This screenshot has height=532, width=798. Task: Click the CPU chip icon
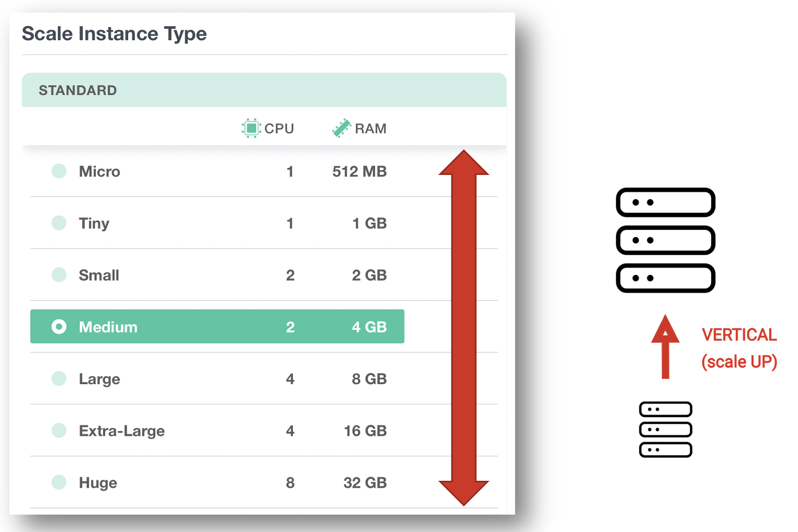coord(251,128)
